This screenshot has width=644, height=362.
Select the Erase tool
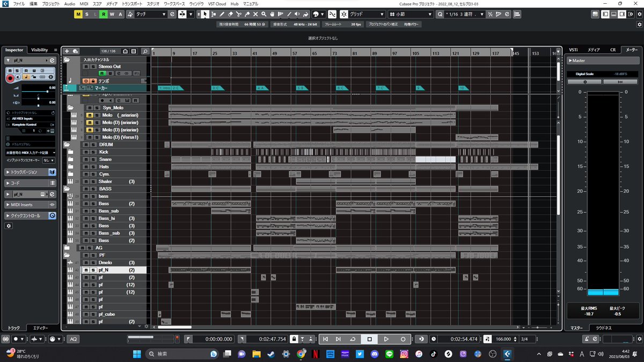coord(231,14)
